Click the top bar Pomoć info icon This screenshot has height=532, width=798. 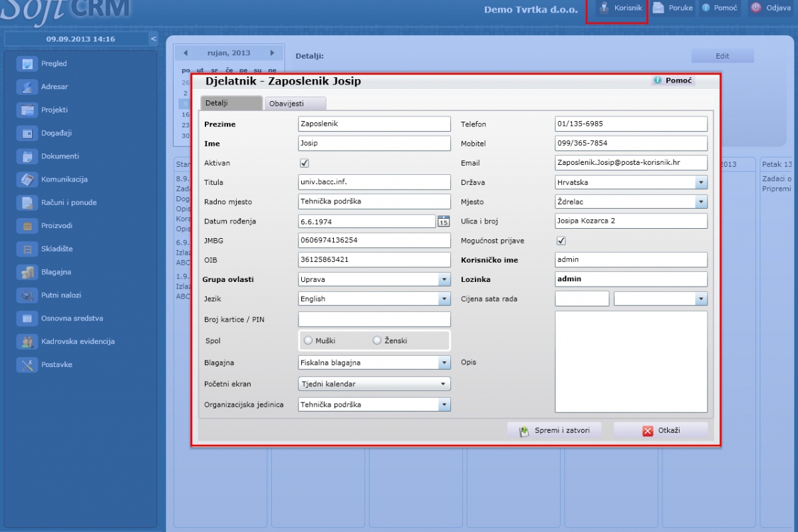click(706, 8)
